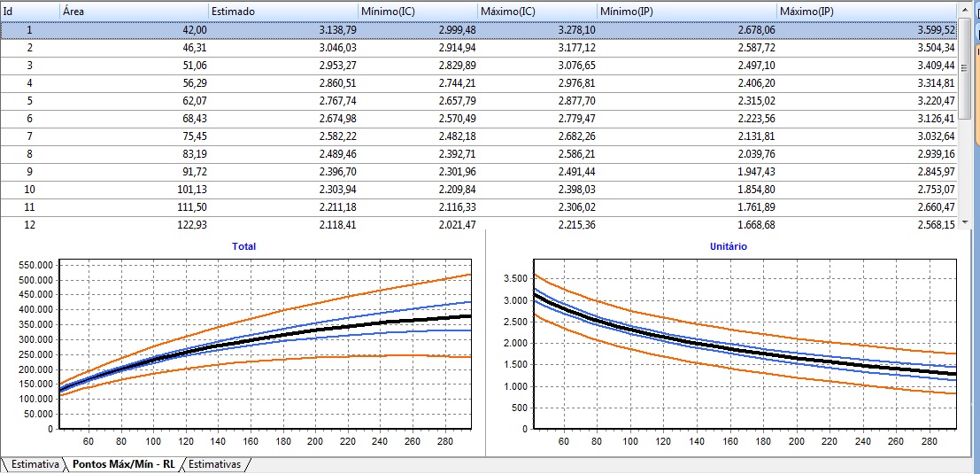Click area cell 56,29
This screenshot has width=980, height=474.
click(x=195, y=83)
